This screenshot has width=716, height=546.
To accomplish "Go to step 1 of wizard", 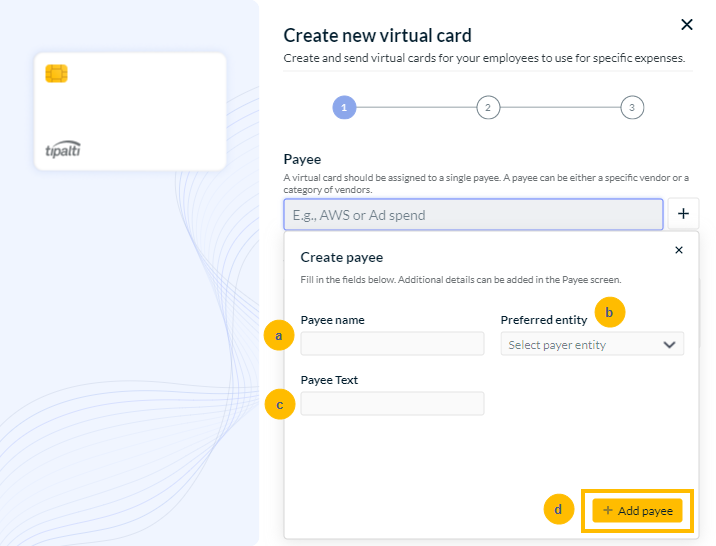I will (x=344, y=108).
